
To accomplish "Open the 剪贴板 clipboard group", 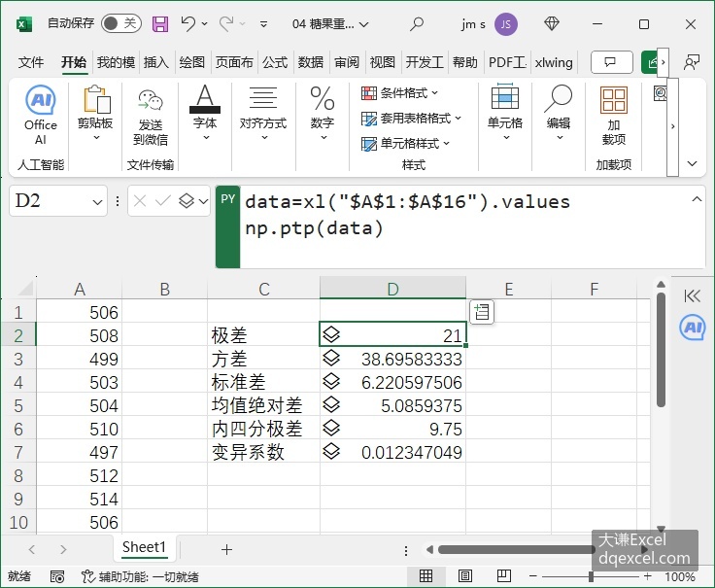I will [96, 113].
